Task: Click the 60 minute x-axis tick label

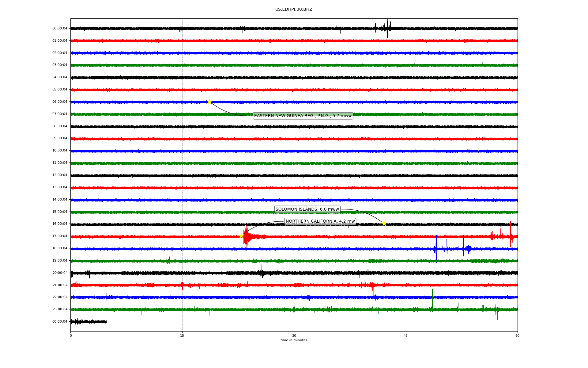Action: (517, 335)
